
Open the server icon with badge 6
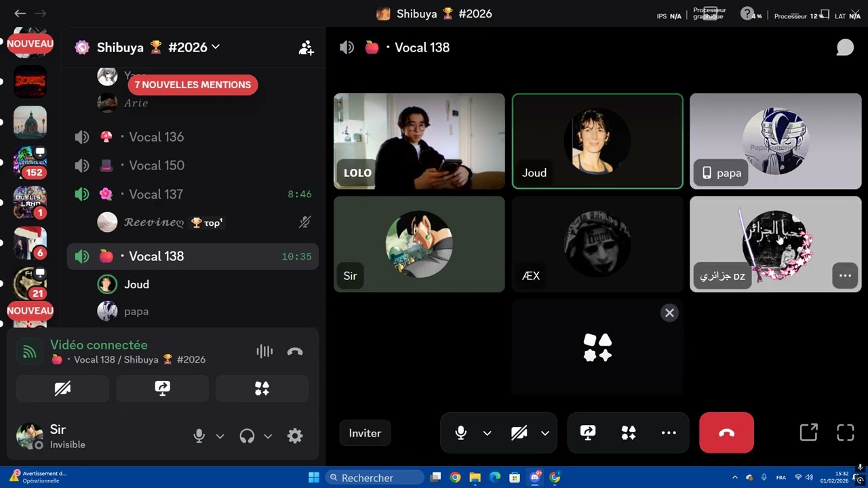[x=31, y=243]
